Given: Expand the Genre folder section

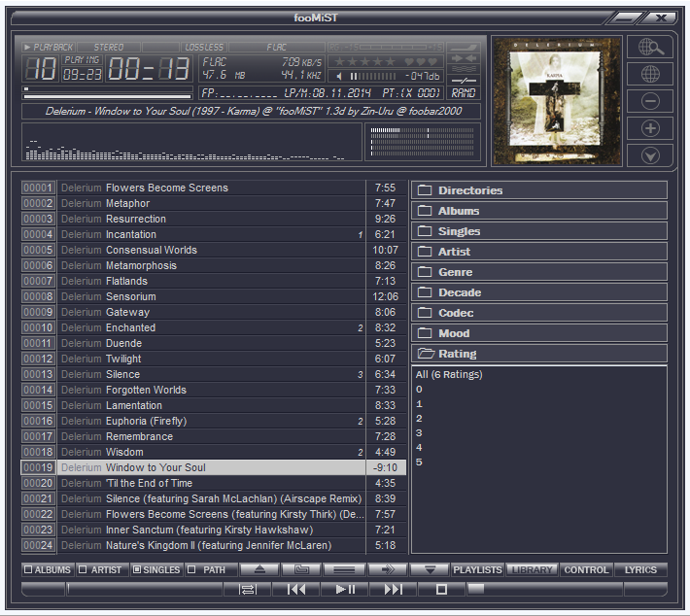Looking at the screenshot, I should (x=539, y=272).
